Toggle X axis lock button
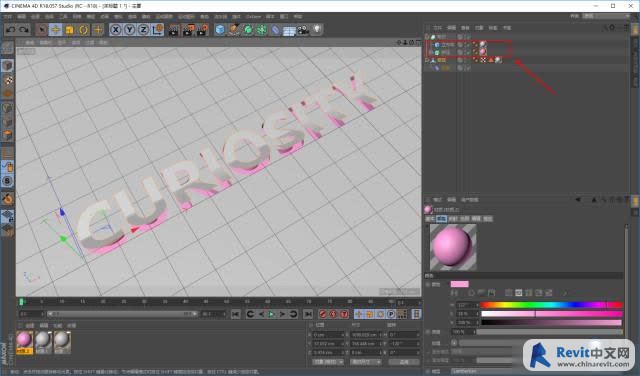 116,30
